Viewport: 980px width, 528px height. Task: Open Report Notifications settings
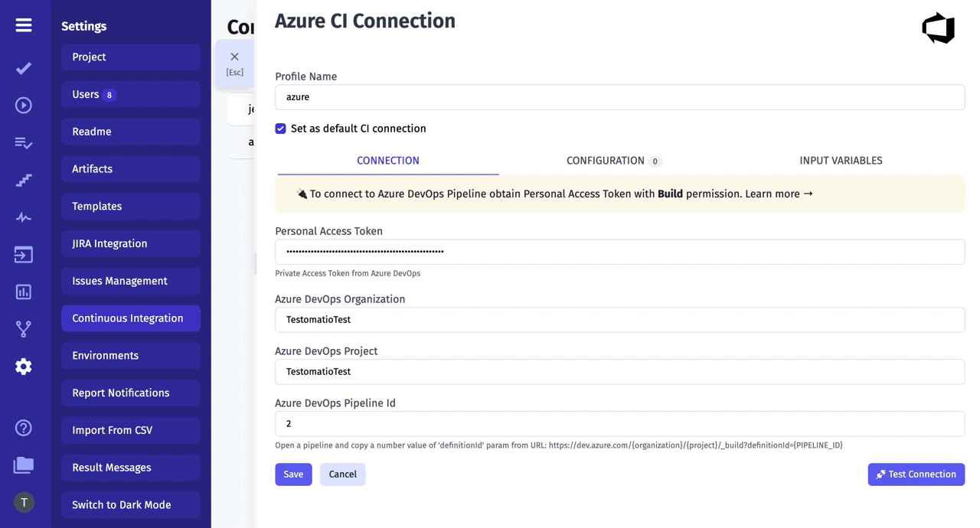point(131,393)
